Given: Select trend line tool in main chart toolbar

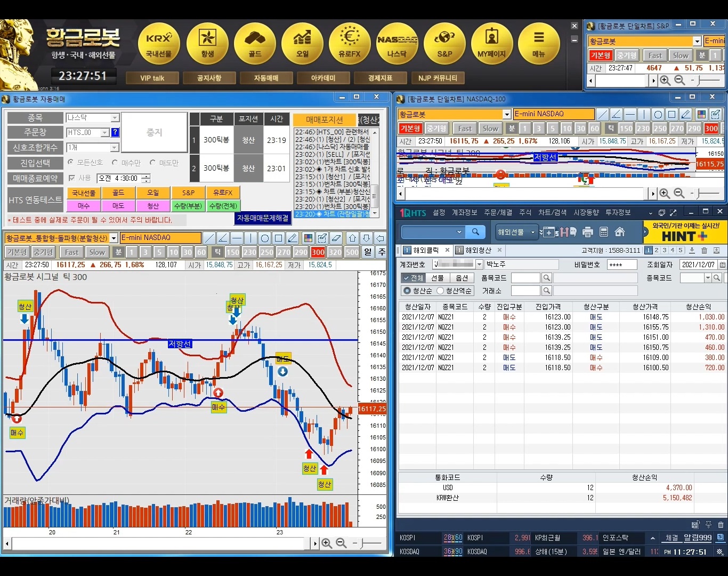Looking at the screenshot, I should (x=209, y=238).
